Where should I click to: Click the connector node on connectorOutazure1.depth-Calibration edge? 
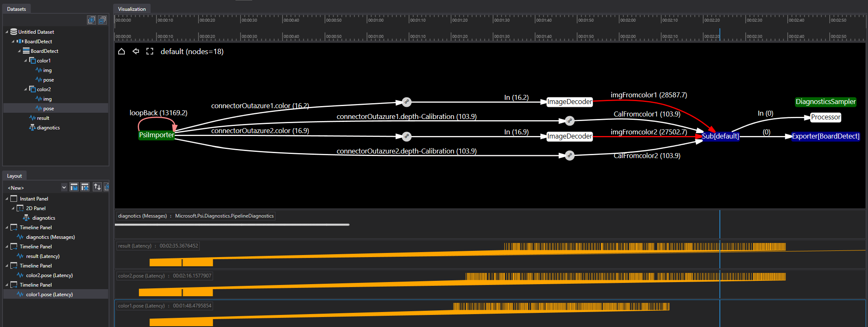pos(570,121)
